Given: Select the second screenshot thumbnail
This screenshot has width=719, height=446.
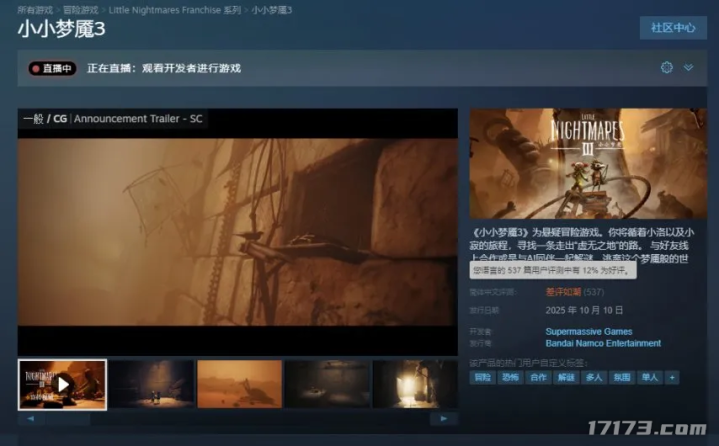Looking at the screenshot, I should 151,383.
